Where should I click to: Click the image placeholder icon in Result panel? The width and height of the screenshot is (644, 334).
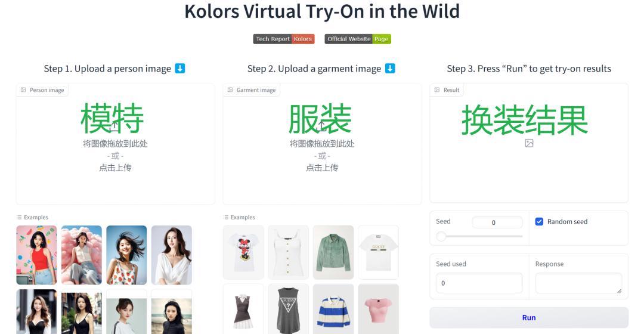[529, 143]
